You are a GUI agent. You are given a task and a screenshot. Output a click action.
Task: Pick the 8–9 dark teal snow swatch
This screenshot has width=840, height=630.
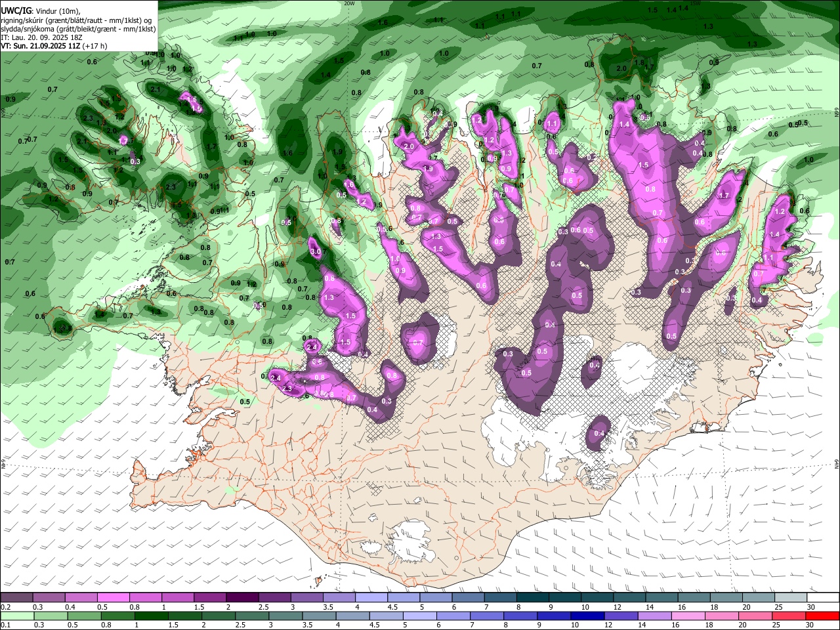(x=532, y=598)
